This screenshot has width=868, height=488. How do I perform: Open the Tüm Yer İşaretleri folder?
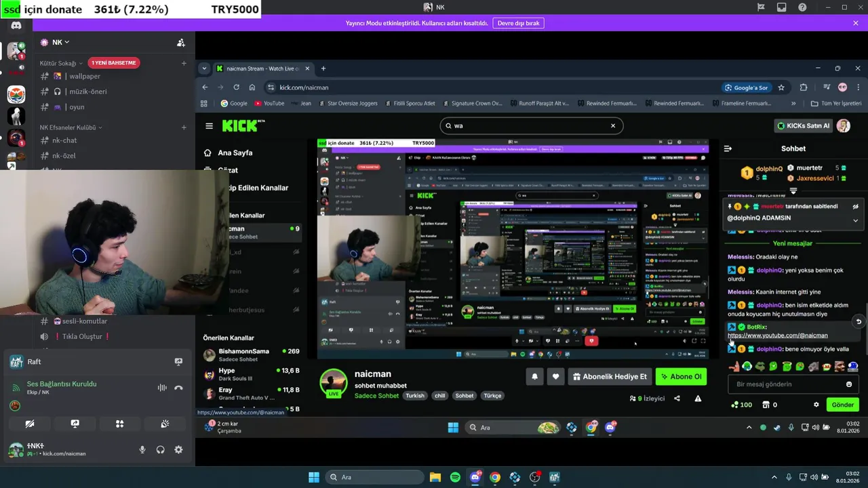836,104
